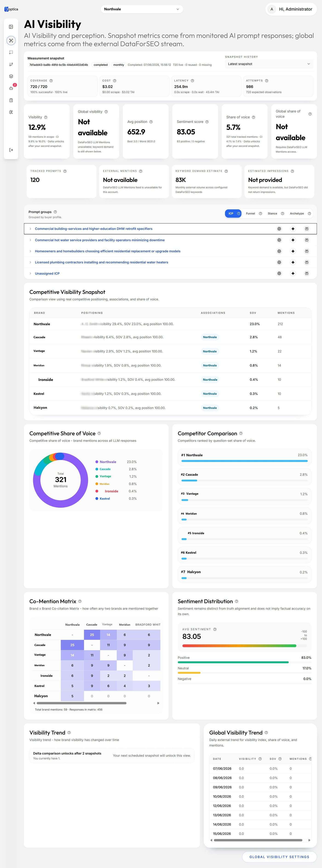Open the Northvale brand dropdown

[x=142, y=9]
